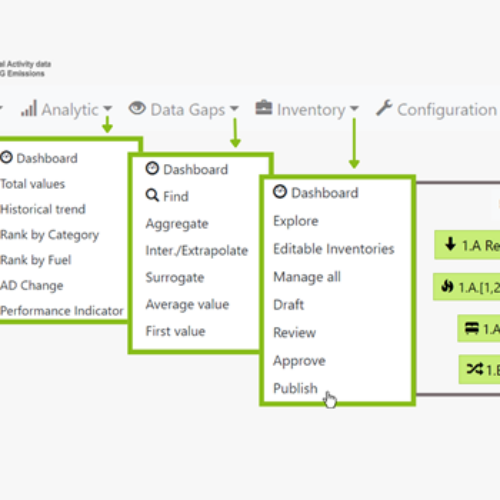This screenshot has height=500, width=500.
Task: Open Historical trend in Analytic menu
Action: tap(43, 209)
